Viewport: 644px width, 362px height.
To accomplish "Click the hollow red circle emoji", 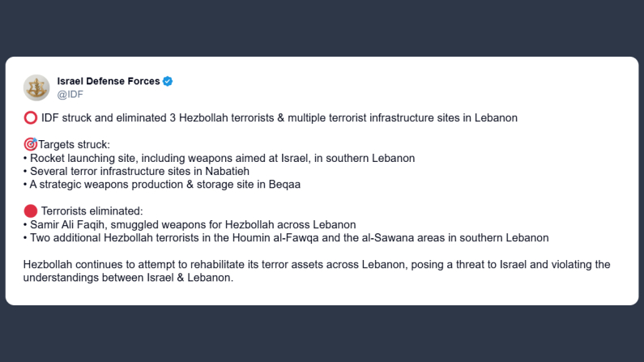I will click(x=31, y=118).
